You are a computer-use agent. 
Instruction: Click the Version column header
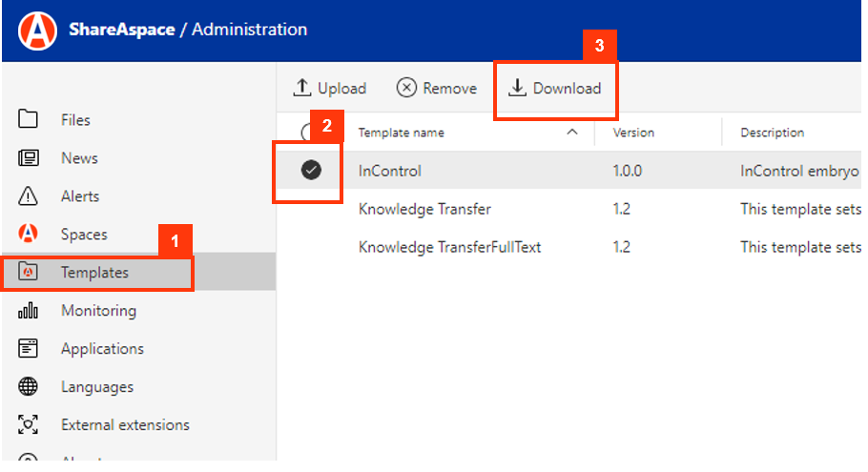(633, 133)
